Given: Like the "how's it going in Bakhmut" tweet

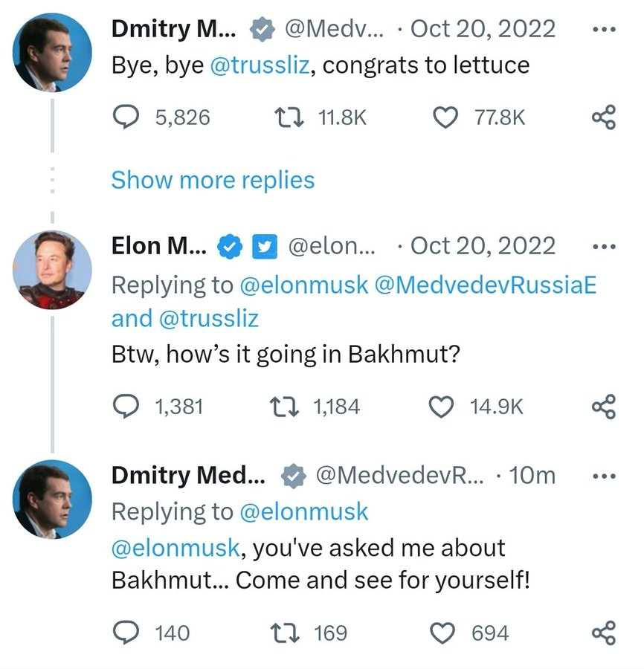Looking at the screenshot, I should (x=442, y=407).
